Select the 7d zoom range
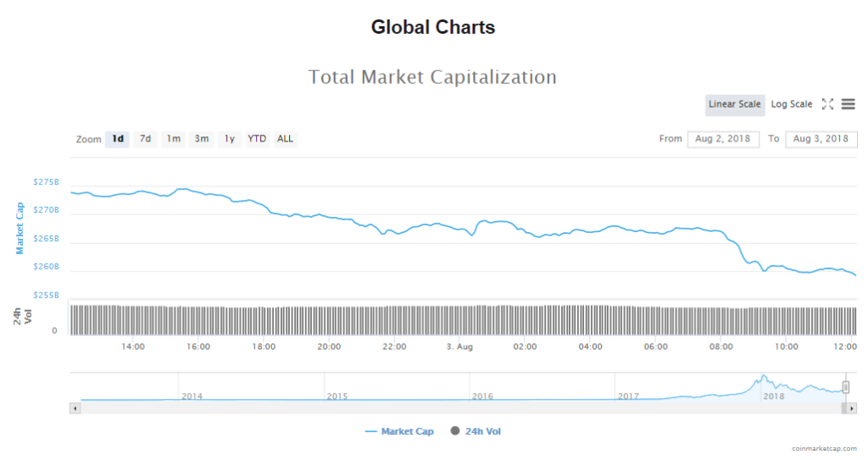Viewport: 868px width, 460px height. pos(146,139)
